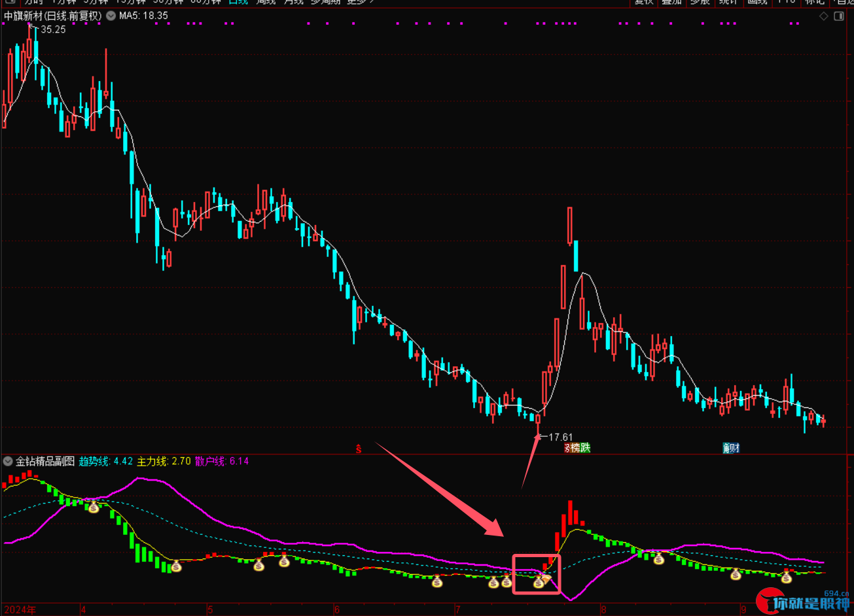Jump to month 4 on the timeline

tap(83, 609)
